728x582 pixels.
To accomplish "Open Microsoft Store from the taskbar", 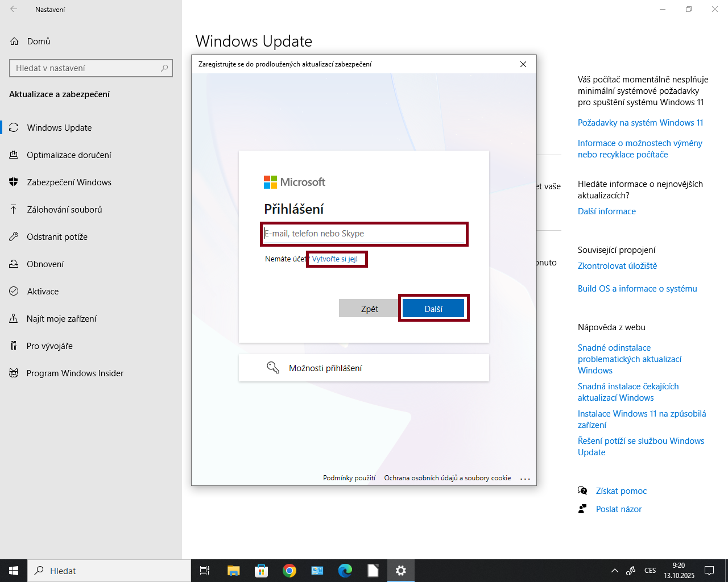I will pos(261,571).
